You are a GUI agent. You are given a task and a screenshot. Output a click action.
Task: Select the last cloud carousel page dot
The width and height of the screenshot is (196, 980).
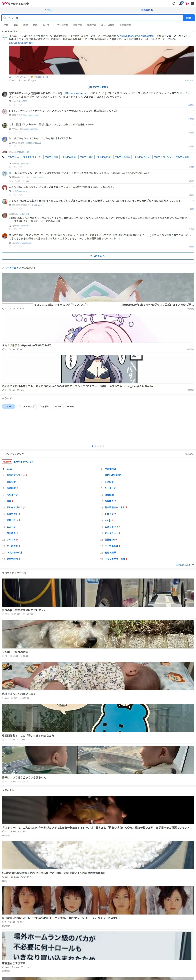(x=103, y=446)
